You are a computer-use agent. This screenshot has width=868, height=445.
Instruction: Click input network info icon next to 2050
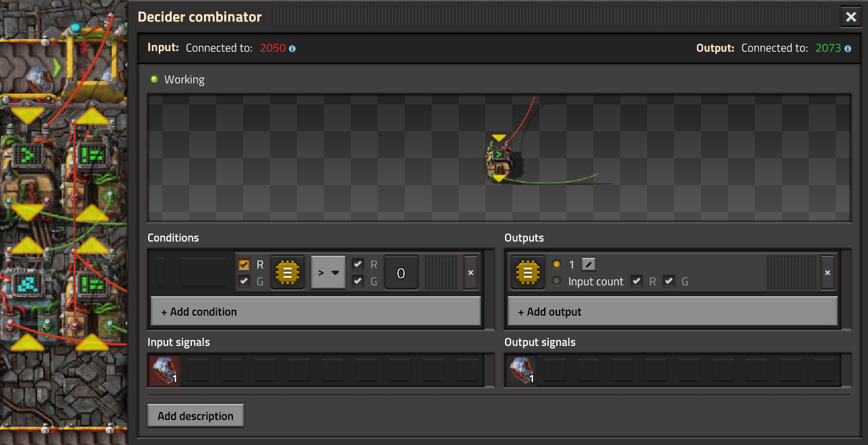292,48
